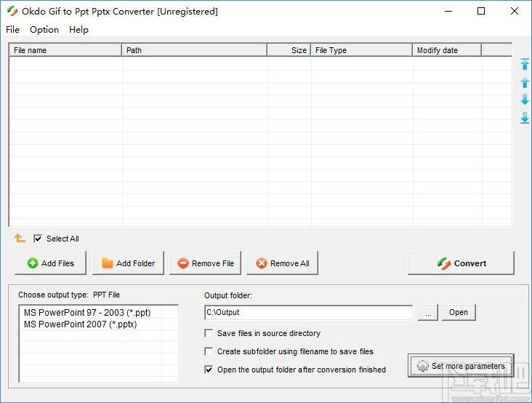Open the Option menu
This screenshot has width=532, height=403.
click(x=44, y=30)
